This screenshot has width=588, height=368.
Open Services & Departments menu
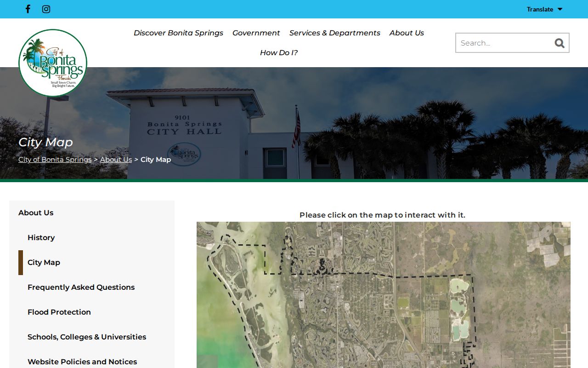pyautogui.click(x=334, y=33)
